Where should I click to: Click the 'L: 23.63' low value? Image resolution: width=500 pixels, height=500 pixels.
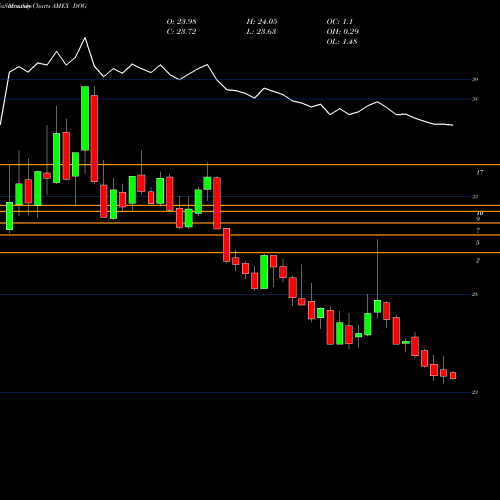point(261,32)
